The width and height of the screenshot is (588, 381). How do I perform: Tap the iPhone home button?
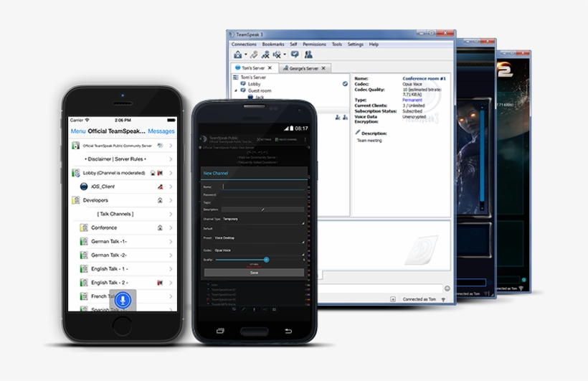(x=122, y=326)
